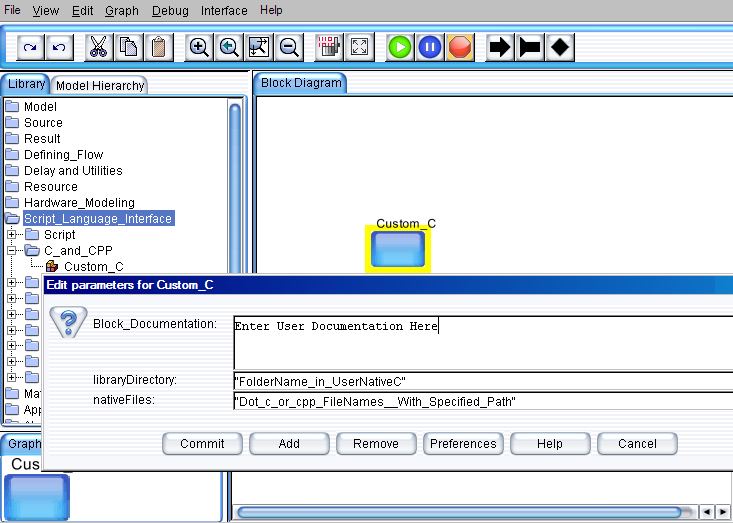Pause simulation with blue Pause button
733x523 pixels.
tap(430, 47)
